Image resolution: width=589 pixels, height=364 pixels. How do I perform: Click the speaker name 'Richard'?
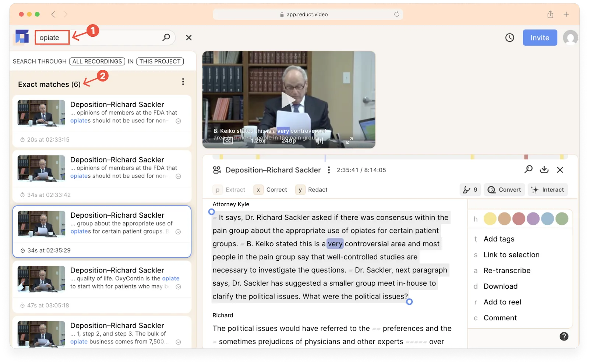point(223,315)
